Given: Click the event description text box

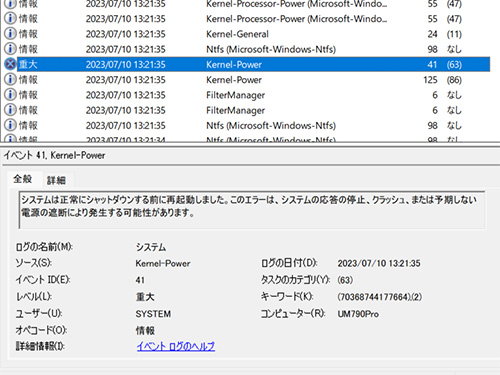Looking at the screenshot, I should (x=252, y=210).
